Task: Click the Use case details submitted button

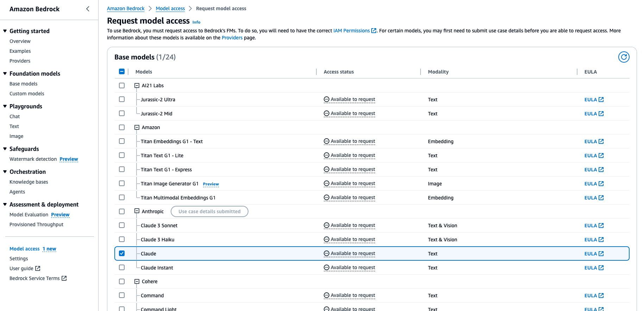Action: [x=209, y=211]
